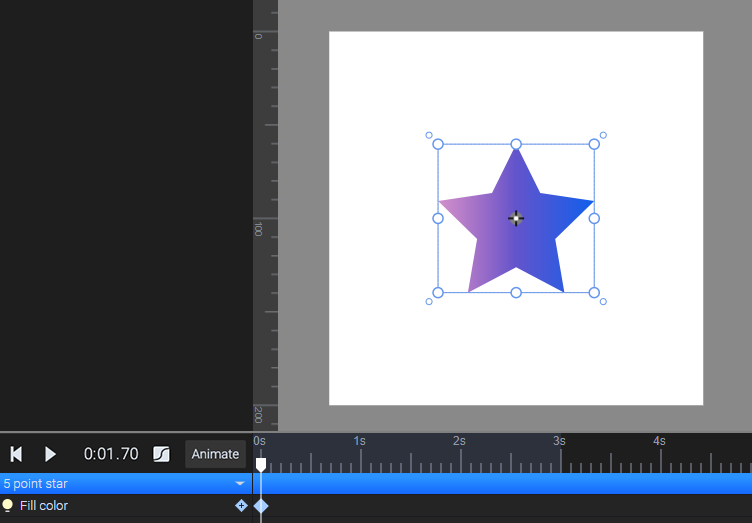Add a Fill color keyframe

241,505
